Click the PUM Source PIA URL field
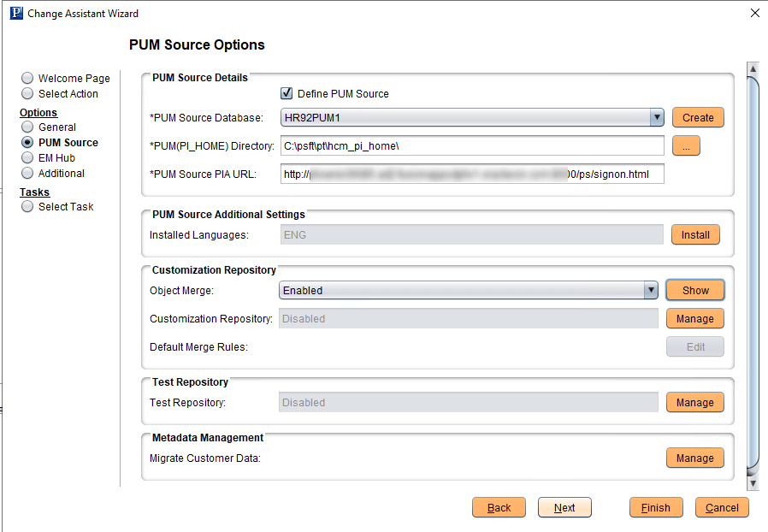The image size is (768, 532). pos(470,174)
